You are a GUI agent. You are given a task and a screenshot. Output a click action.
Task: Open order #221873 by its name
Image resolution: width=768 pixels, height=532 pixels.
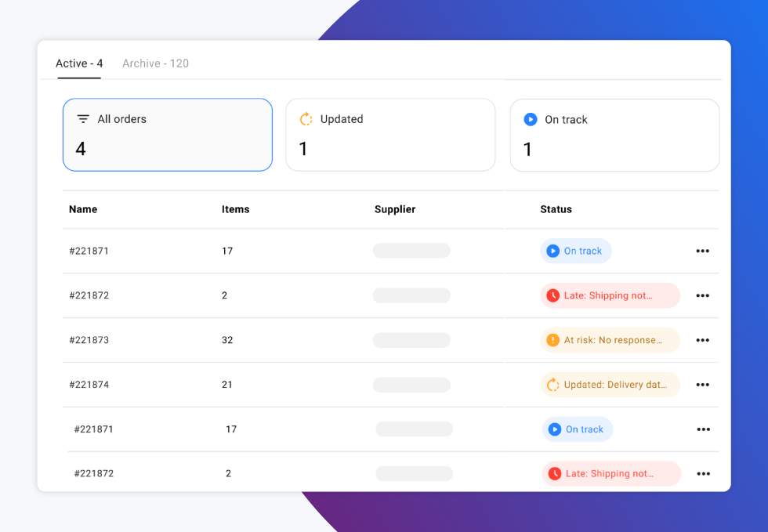89,340
